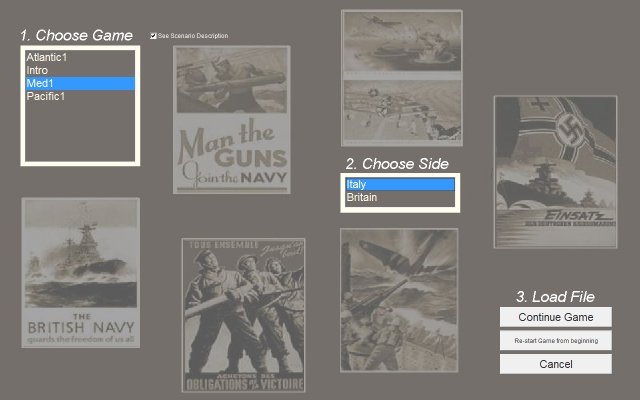This screenshot has width=640, height=400.
Task: Click the British Navy poster
Action: click(80, 273)
